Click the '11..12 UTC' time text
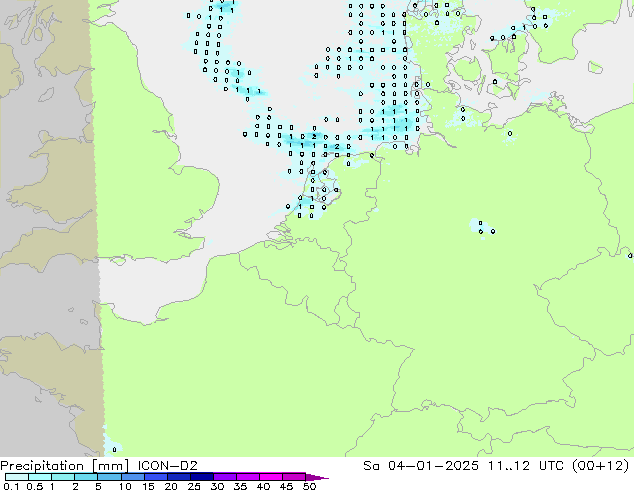This screenshot has height=490, width=634. (x=527, y=466)
